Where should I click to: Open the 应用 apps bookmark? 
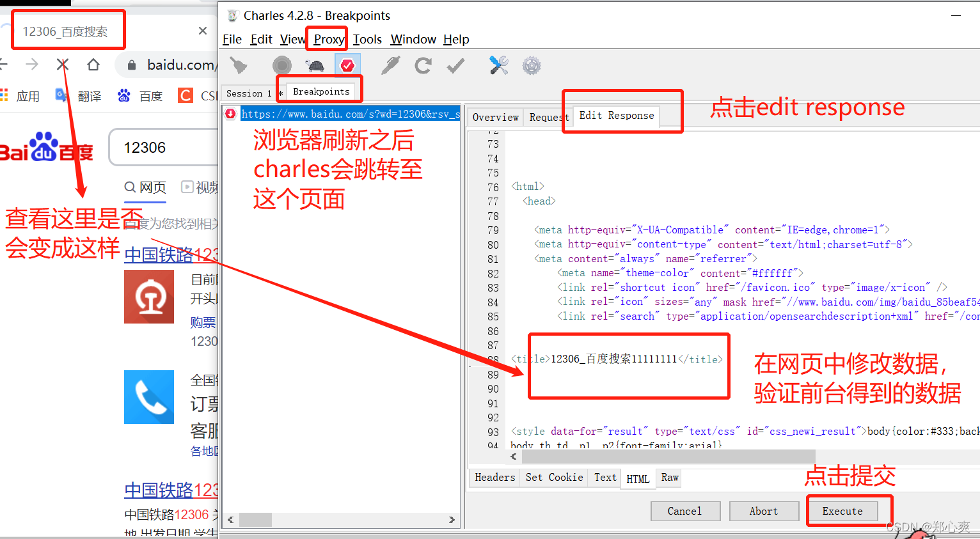click(20, 96)
